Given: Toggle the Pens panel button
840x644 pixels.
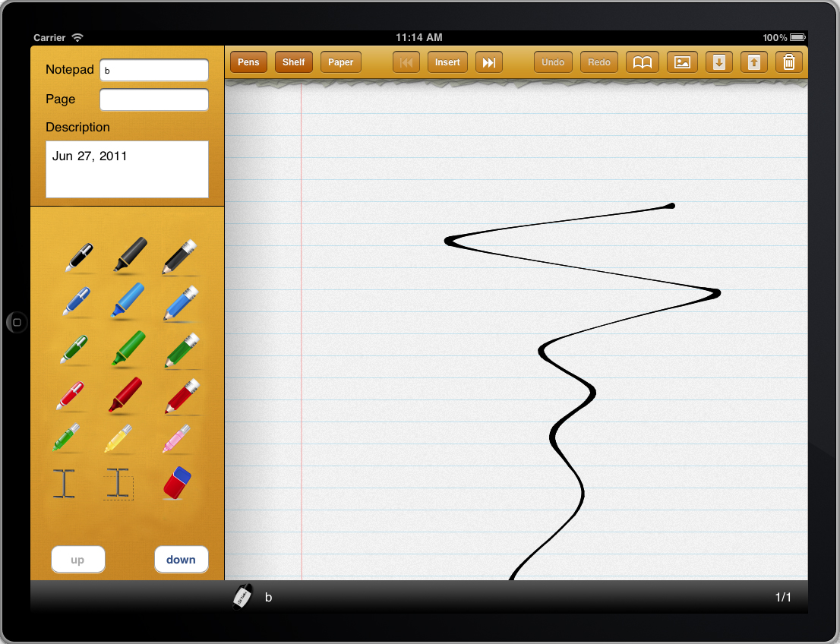Looking at the screenshot, I should click(248, 62).
